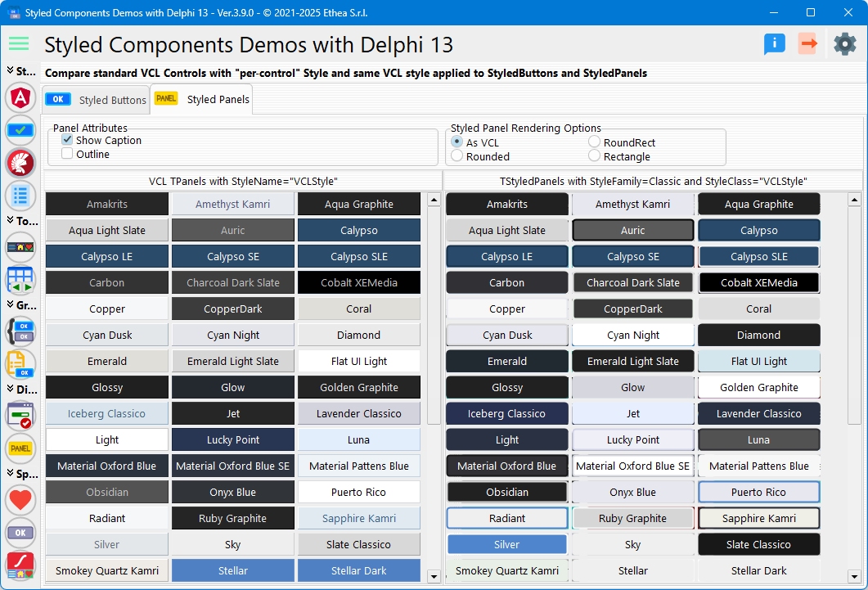This screenshot has height=590, width=868.
Task: Click the yellow PANEL icon in the sidebar
Action: click(20, 448)
